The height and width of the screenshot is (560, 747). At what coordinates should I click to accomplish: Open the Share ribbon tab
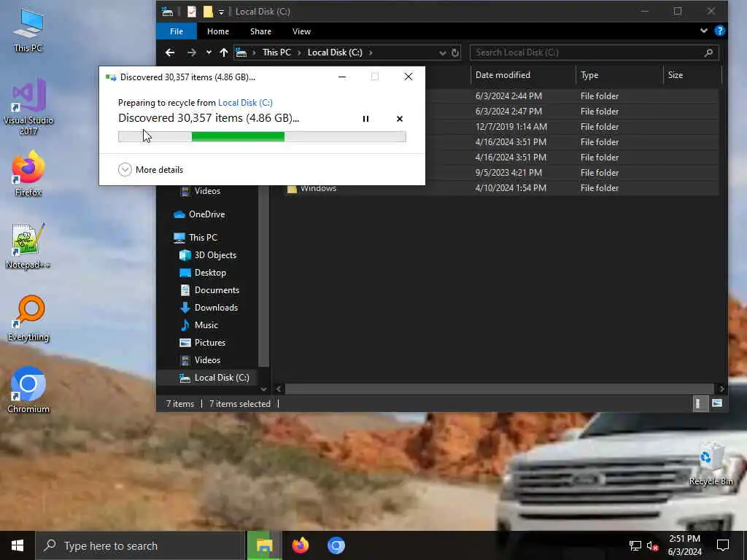[260, 31]
